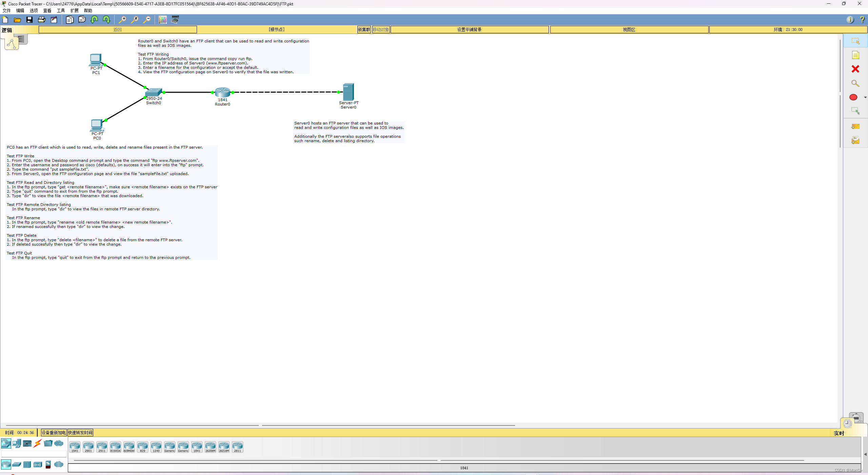Toggle the Select tool in right panel
Image resolution: width=868 pixels, height=475 pixels.
point(855,41)
